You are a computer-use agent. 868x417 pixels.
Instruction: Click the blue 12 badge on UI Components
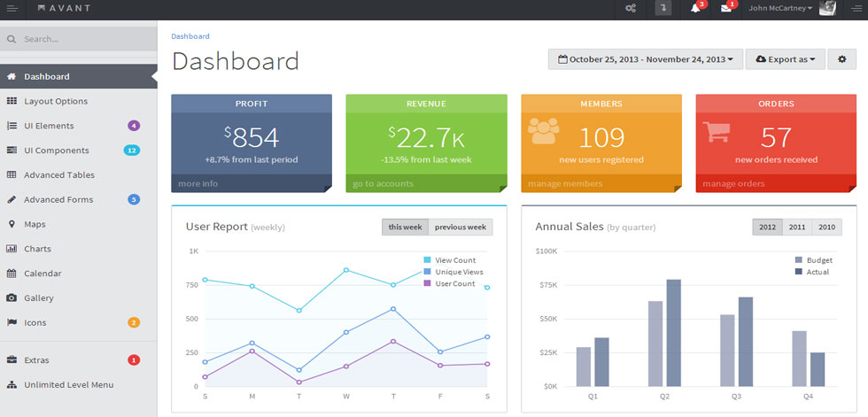pos(131,151)
